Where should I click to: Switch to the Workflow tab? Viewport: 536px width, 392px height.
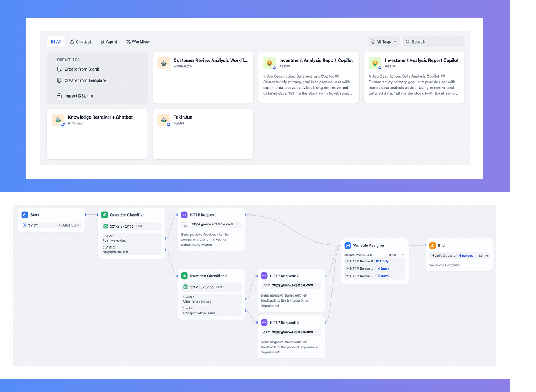[138, 42]
